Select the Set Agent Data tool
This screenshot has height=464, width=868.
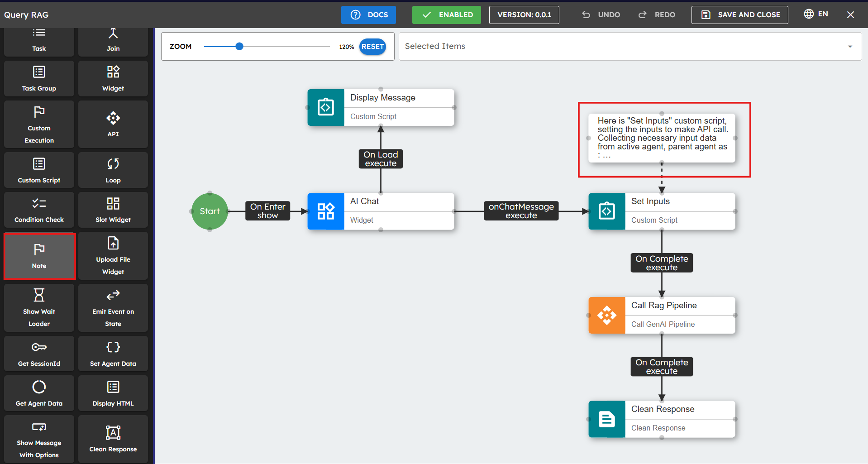click(x=113, y=354)
